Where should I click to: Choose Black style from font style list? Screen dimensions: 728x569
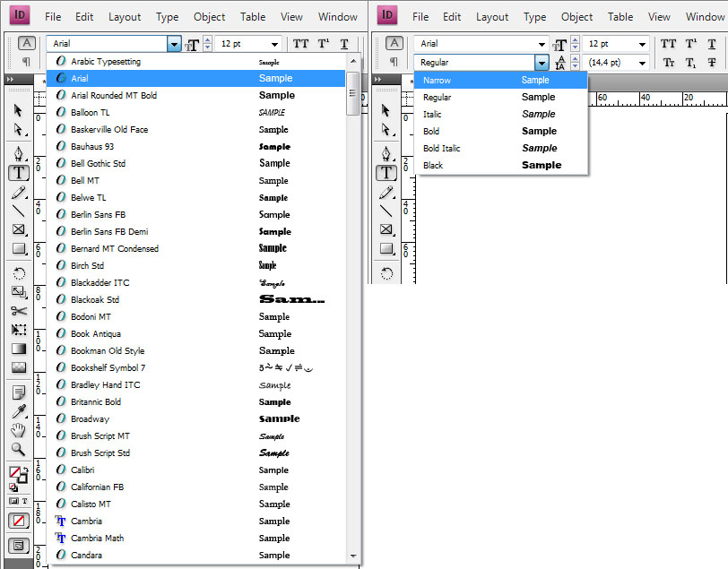[x=500, y=165]
